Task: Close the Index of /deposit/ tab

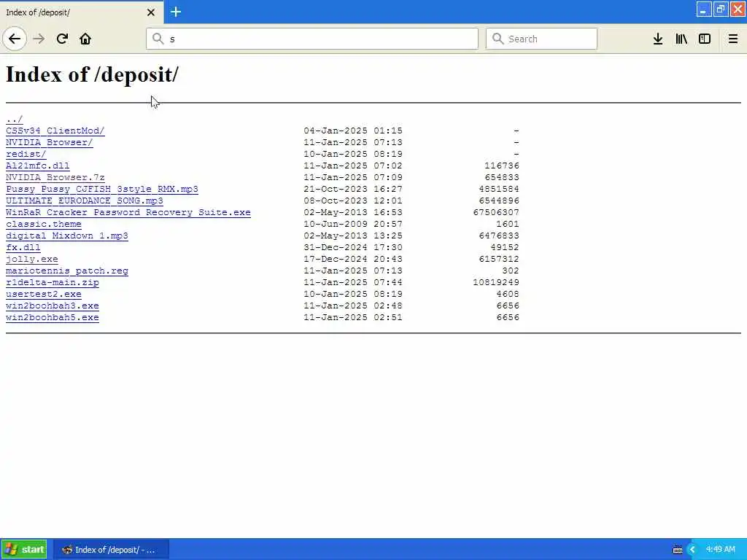Action: click(151, 12)
